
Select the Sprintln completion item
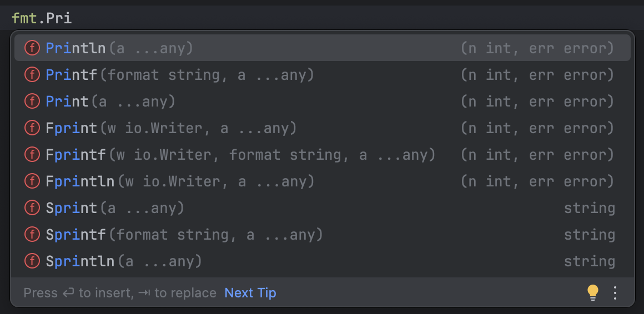[323, 261]
